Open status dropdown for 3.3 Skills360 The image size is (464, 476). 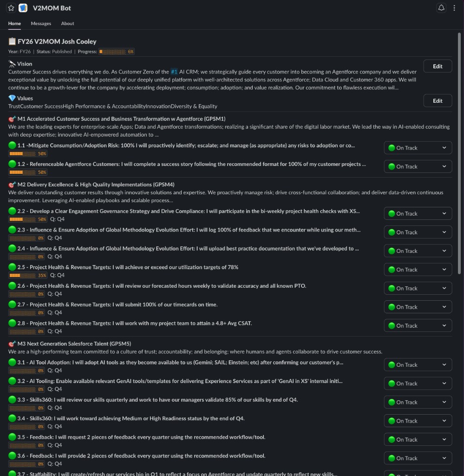tap(418, 402)
